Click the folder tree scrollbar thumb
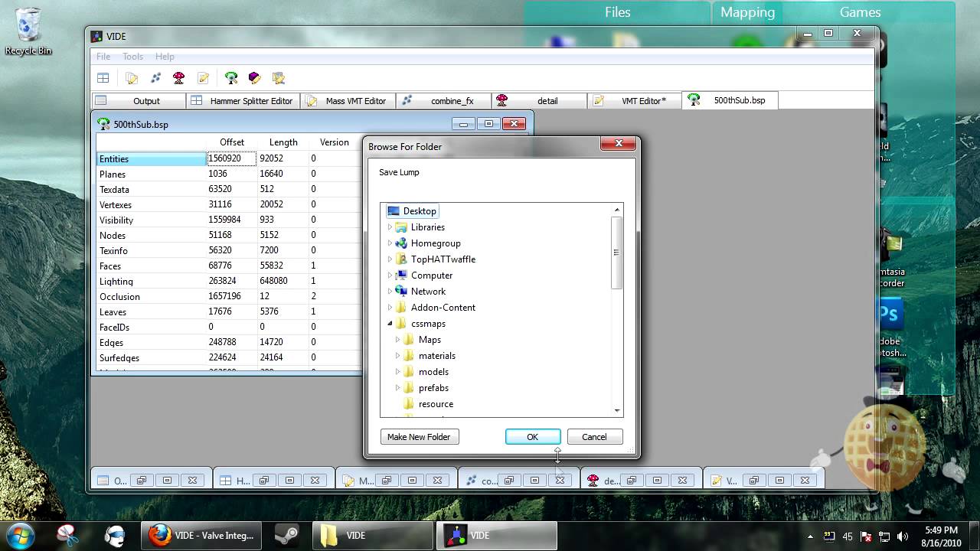Screen dimensions: 980x551 (616, 253)
